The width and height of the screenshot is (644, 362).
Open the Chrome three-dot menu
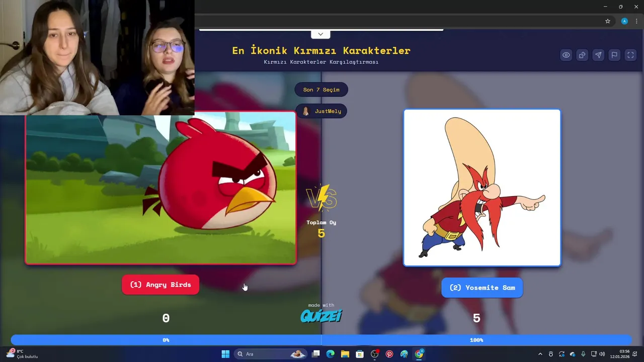[636, 21]
